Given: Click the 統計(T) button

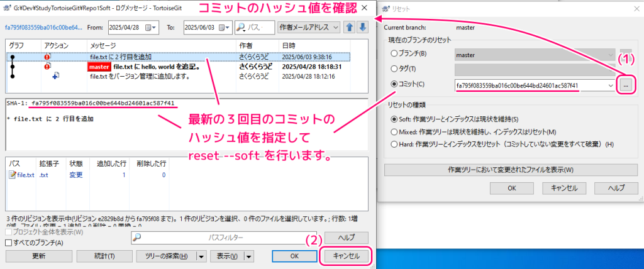Looking at the screenshot, I should click(104, 256).
